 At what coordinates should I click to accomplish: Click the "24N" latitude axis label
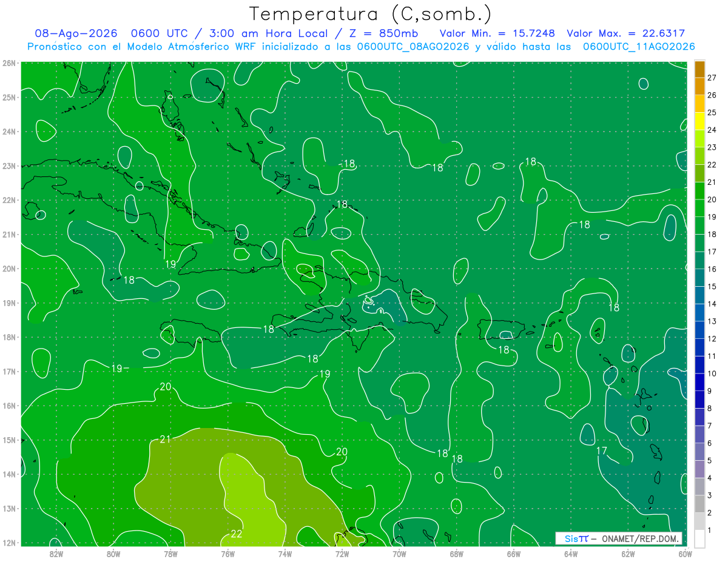(8, 132)
